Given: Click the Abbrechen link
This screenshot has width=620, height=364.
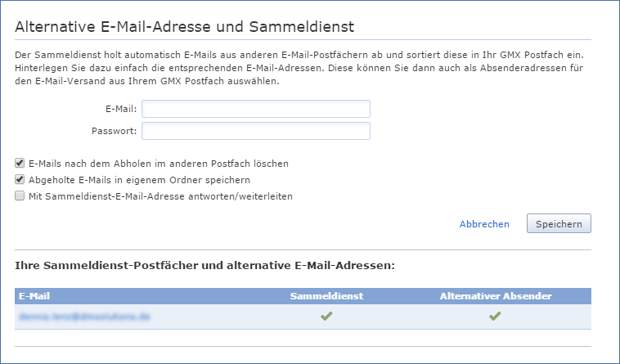Looking at the screenshot, I should tap(484, 224).
